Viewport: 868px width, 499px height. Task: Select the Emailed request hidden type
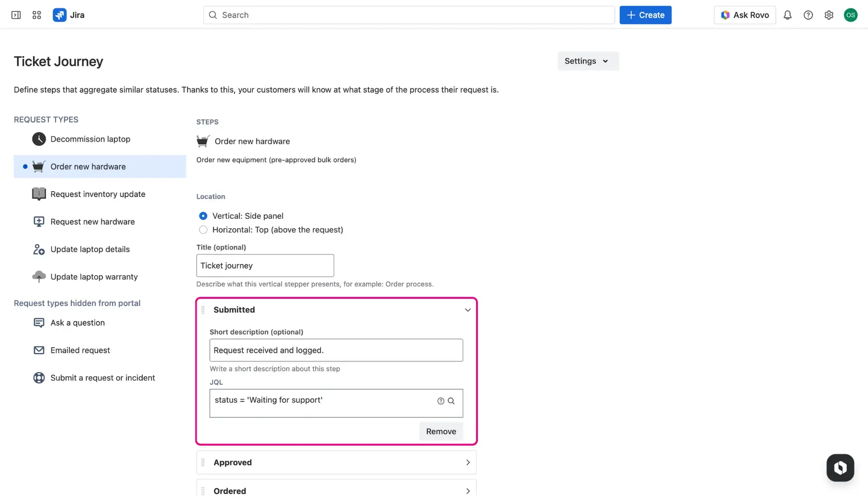click(80, 350)
